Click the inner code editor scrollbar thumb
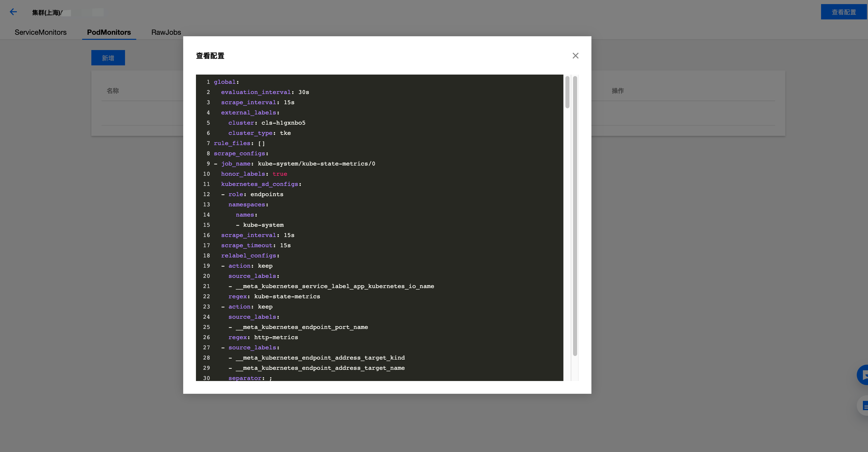 click(567, 92)
